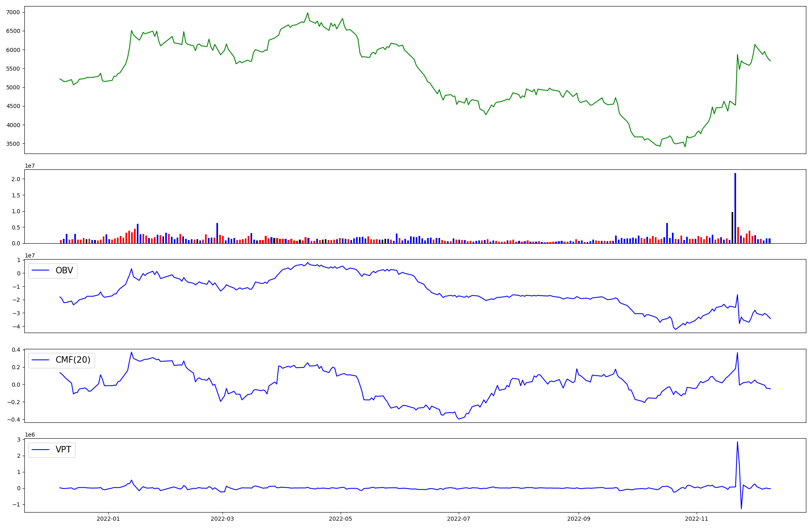812x528 pixels.
Task: Click the VPT legend label
Action: coord(63,449)
